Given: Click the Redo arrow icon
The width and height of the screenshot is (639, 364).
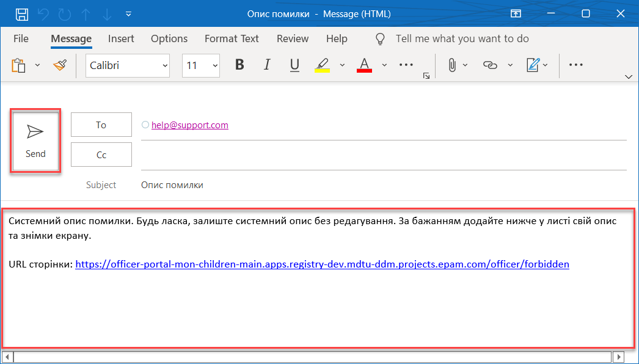Looking at the screenshot, I should [x=64, y=14].
